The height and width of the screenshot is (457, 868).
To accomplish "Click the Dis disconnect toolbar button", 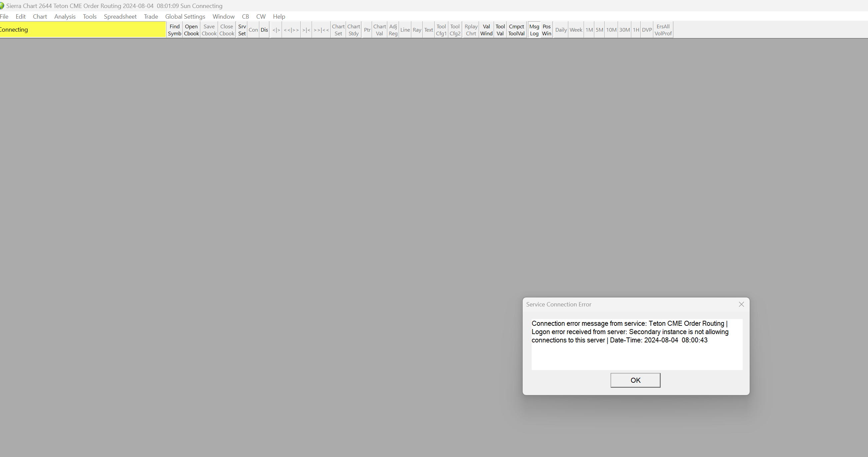I will coord(264,30).
